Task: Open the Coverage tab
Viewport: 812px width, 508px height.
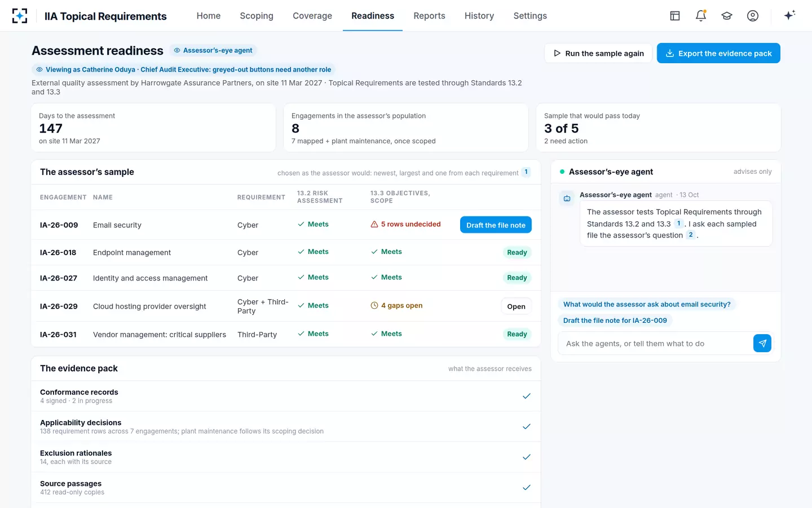Action: [312, 16]
